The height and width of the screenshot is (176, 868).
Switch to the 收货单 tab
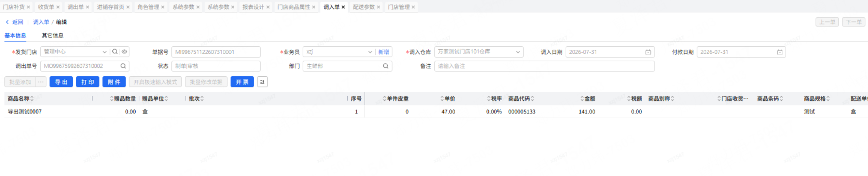coord(46,7)
